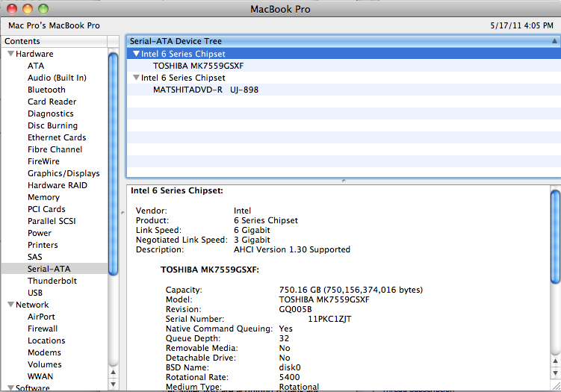This screenshot has width=561, height=392.
Task: Click the sidebar scroll up arrow
Action: (x=113, y=372)
